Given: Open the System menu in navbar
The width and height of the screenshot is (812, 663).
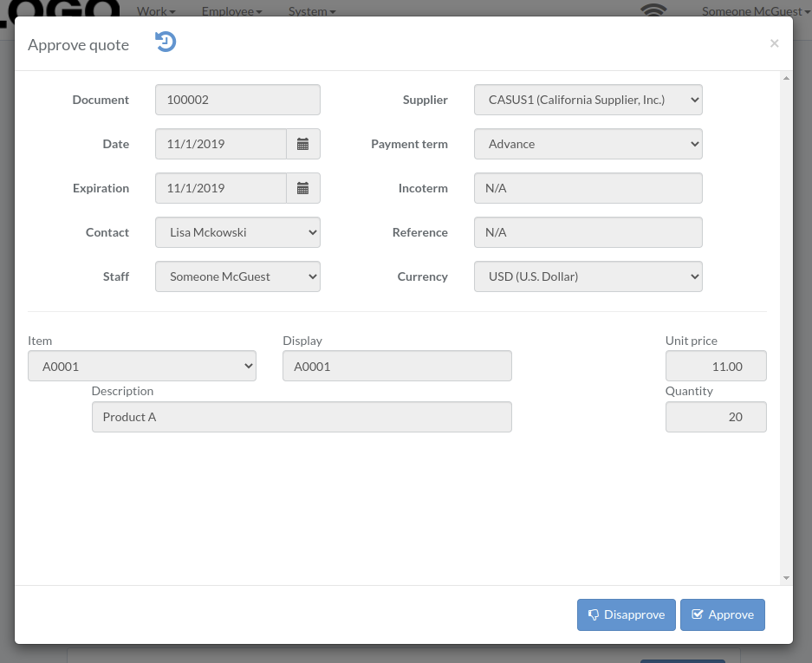Looking at the screenshot, I should tap(312, 11).
